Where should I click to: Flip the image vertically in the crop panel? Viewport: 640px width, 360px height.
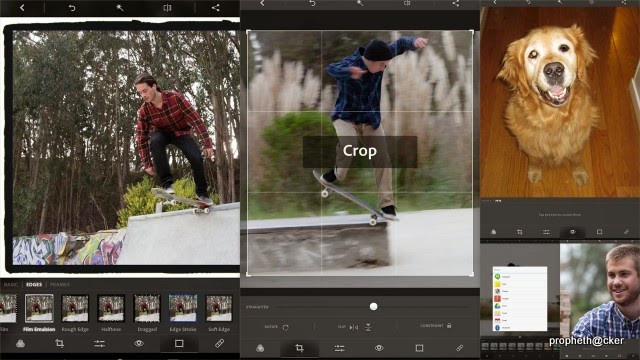[368, 327]
